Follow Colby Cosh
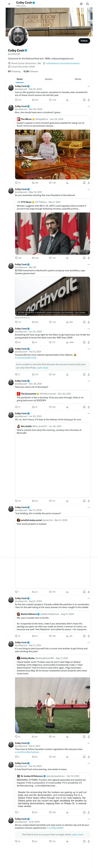Screen dimensions: 98x868 (x=84, y=41)
